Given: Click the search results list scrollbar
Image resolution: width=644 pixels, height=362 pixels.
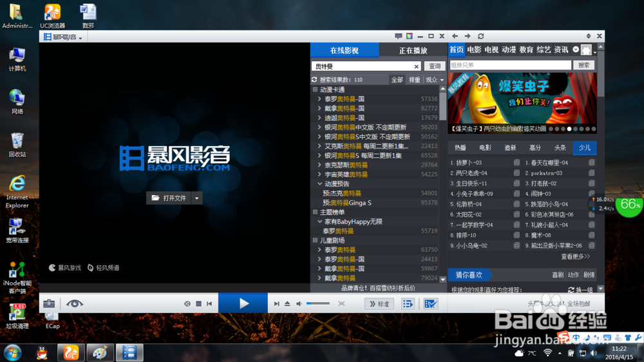Looking at the screenshot, I should (x=443, y=107).
